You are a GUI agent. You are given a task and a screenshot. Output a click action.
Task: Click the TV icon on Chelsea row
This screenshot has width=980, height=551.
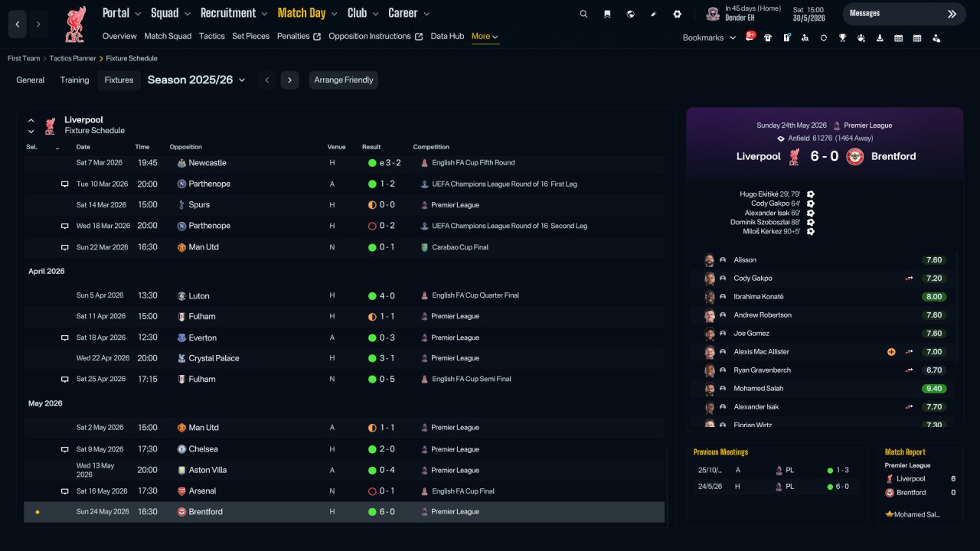(65, 450)
